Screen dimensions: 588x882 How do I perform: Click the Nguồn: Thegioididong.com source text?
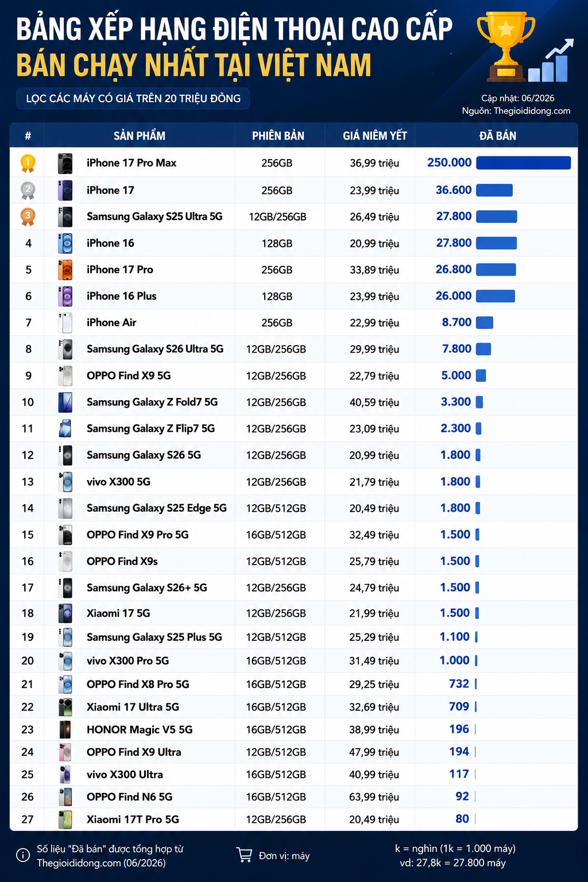(516, 111)
